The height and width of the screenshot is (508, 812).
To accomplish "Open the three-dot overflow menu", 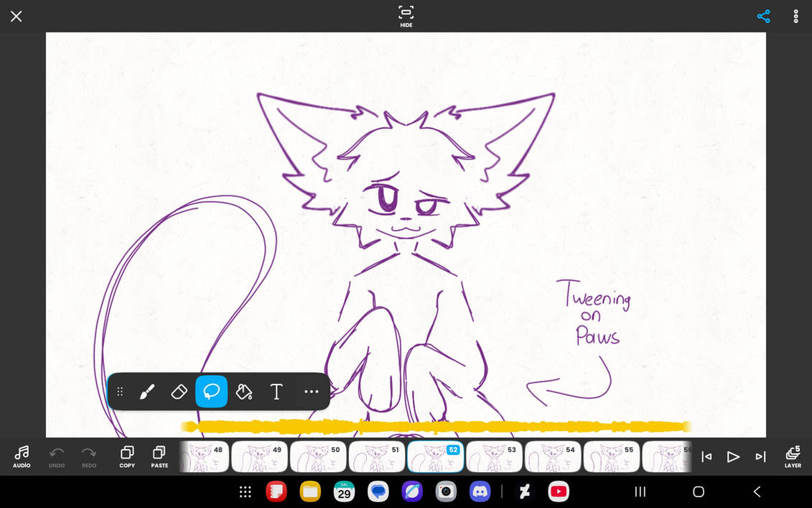I will [x=796, y=16].
